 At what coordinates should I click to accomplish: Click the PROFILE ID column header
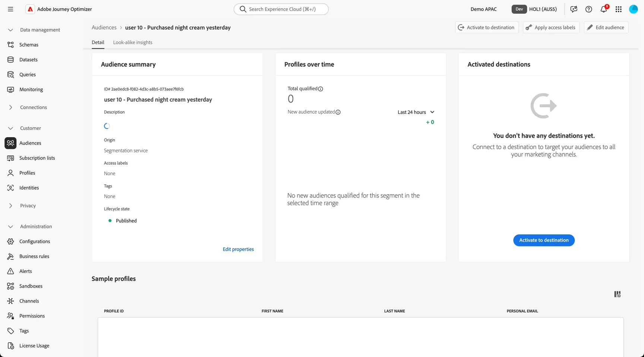coord(114,311)
